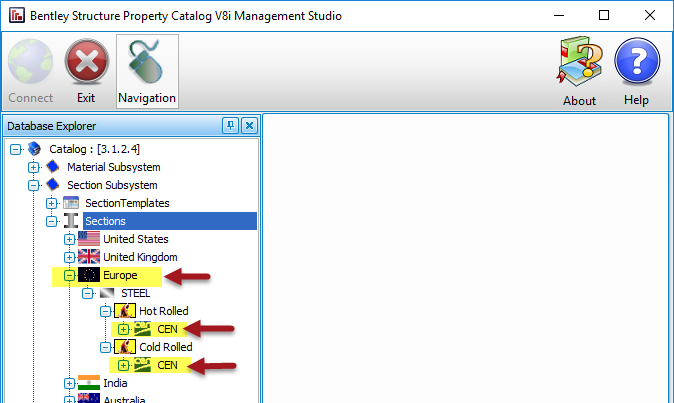Select the highlighted Sections item

(170, 221)
